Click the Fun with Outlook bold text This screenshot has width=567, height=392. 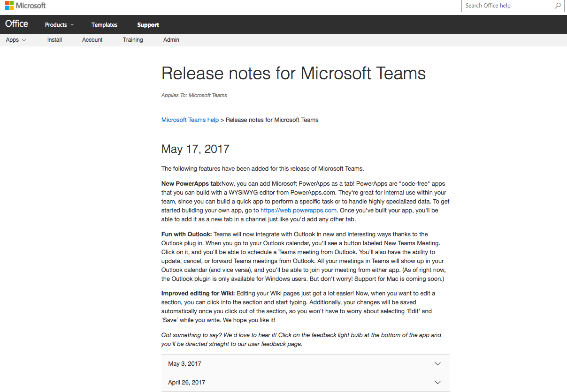187,234
